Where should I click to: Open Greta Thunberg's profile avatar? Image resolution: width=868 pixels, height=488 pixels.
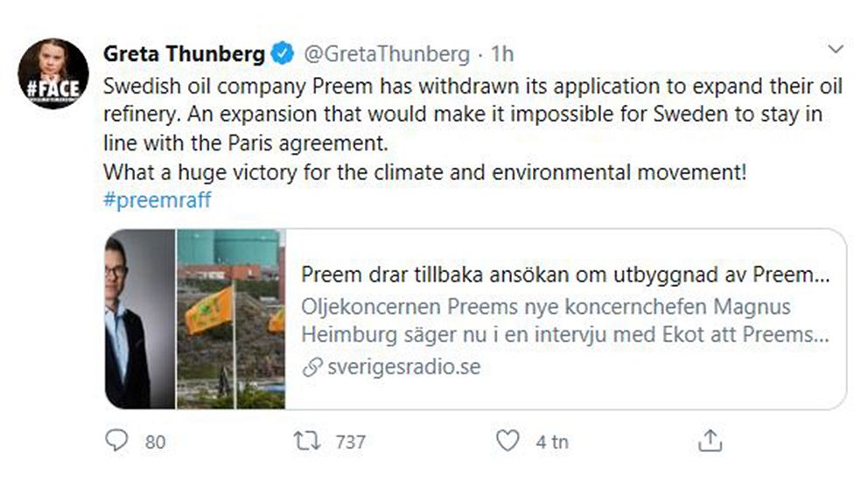(x=53, y=73)
